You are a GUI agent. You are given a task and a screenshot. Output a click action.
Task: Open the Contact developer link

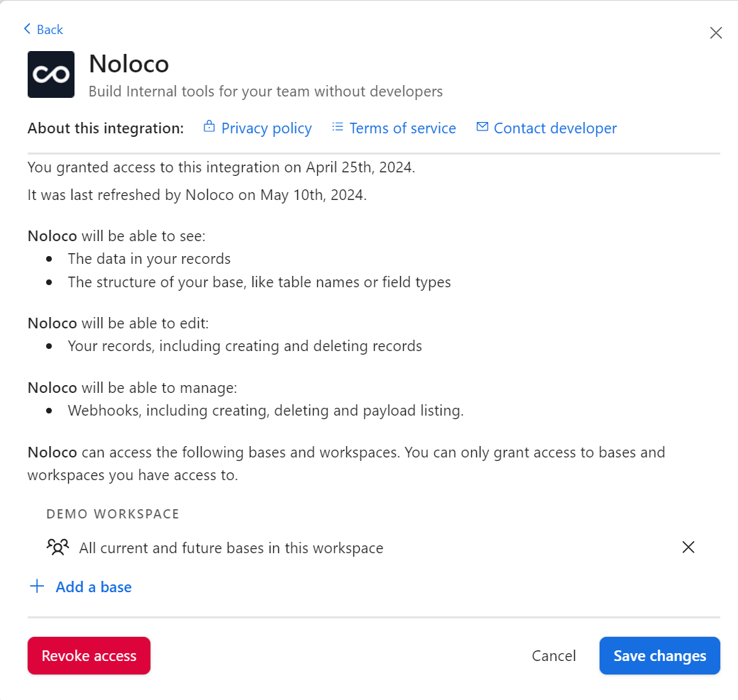(555, 128)
